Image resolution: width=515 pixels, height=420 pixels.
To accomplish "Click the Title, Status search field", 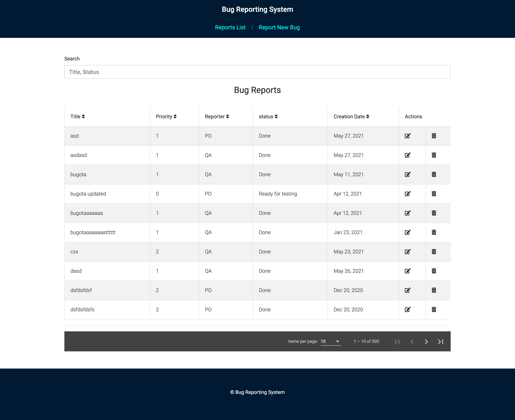I will pyautogui.click(x=257, y=72).
